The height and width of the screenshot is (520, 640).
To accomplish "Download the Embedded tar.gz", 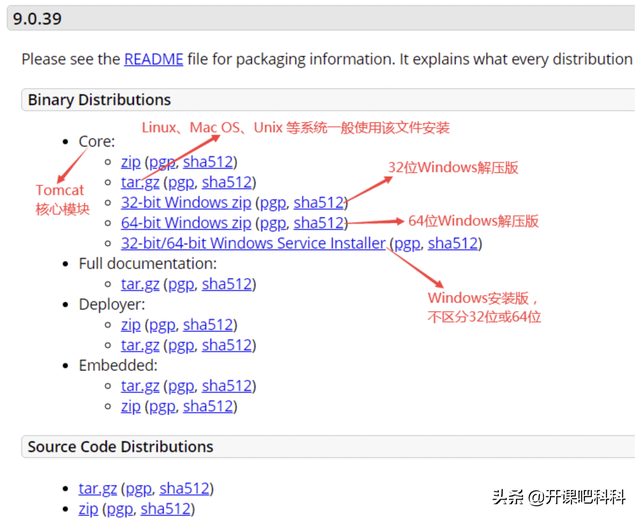I will pos(140,386).
